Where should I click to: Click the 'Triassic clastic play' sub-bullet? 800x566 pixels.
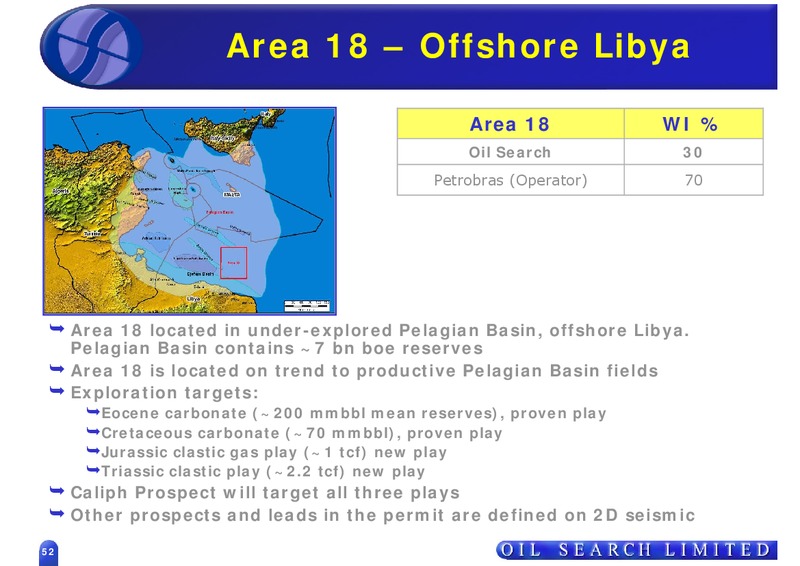tap(263, 471)
